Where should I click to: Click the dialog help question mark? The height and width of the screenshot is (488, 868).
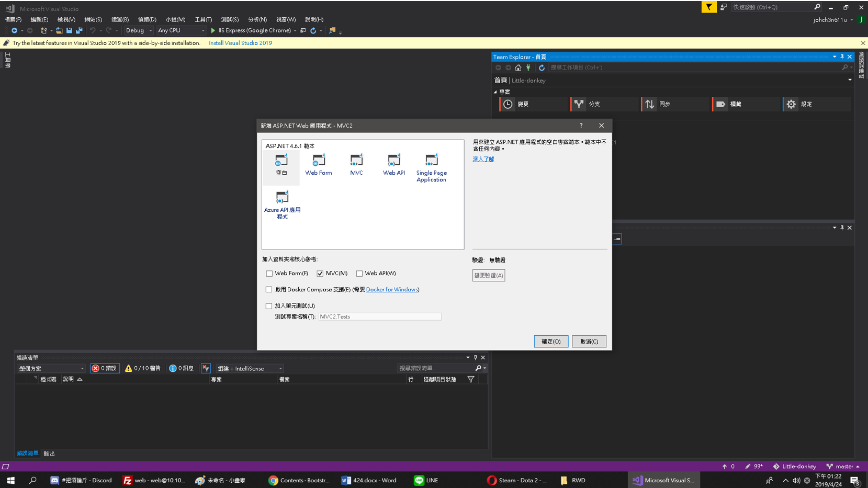click(x=581, y=126)
